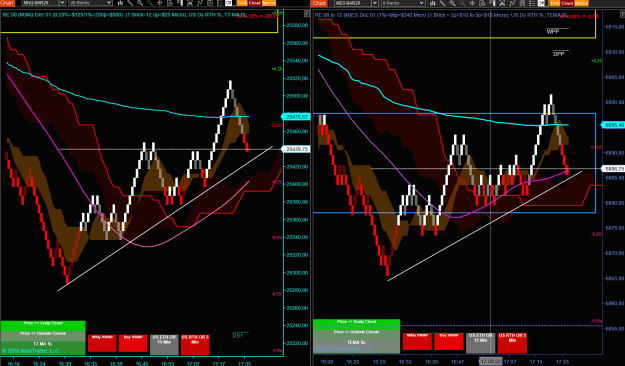Click right chart US RTH OR 5 Min
The width and height of the screenshot is (625, 366).
tap(512, 343)
